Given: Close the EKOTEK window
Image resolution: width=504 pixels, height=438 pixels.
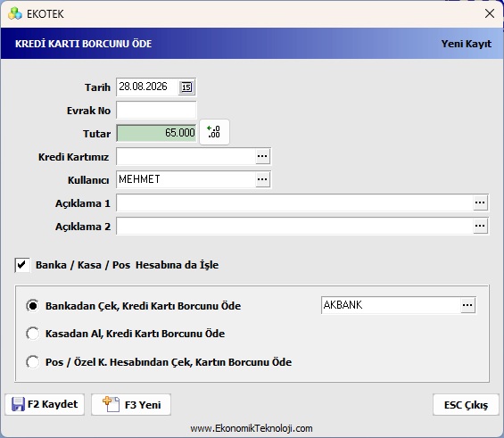Looking at the screenshot, I should click(x=490, y=13).
